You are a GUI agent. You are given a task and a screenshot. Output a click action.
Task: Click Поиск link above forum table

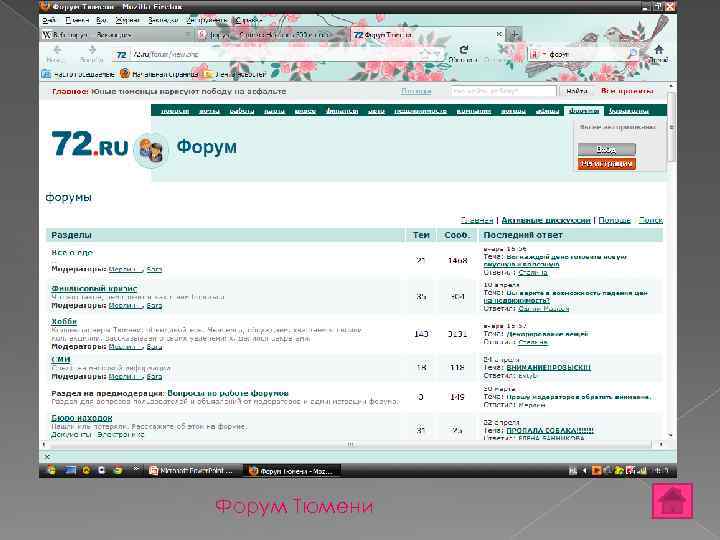[650, 220]
